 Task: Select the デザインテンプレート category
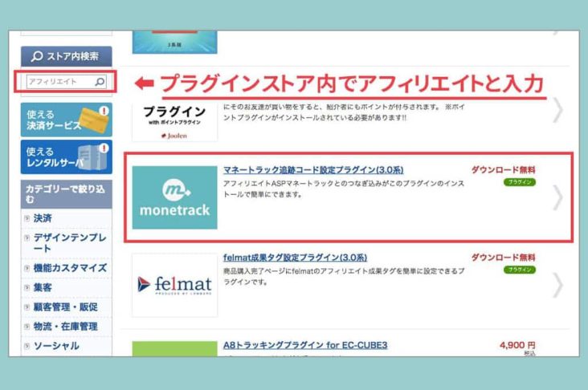[70, 243]
